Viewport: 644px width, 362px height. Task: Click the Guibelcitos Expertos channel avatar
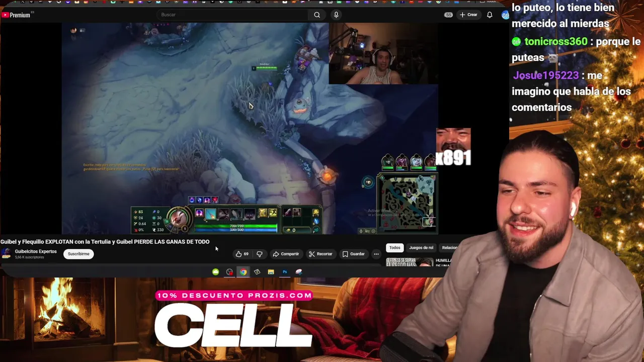tap(6, 254)
